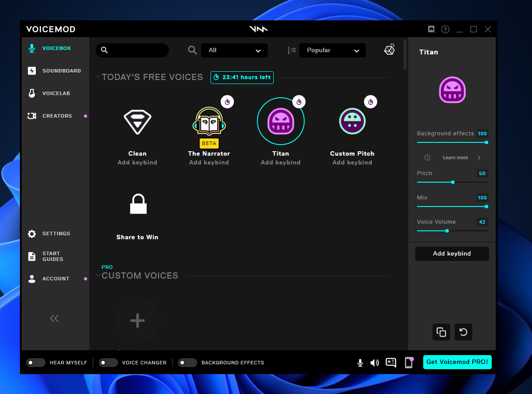Enable Hear Myself
This screenshot has height=394, width=532.
pos(35,363)
